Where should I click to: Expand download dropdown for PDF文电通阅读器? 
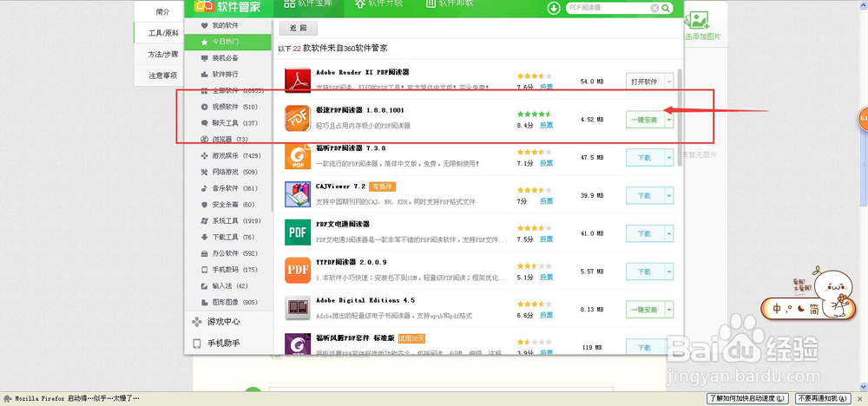coord(668,233)
